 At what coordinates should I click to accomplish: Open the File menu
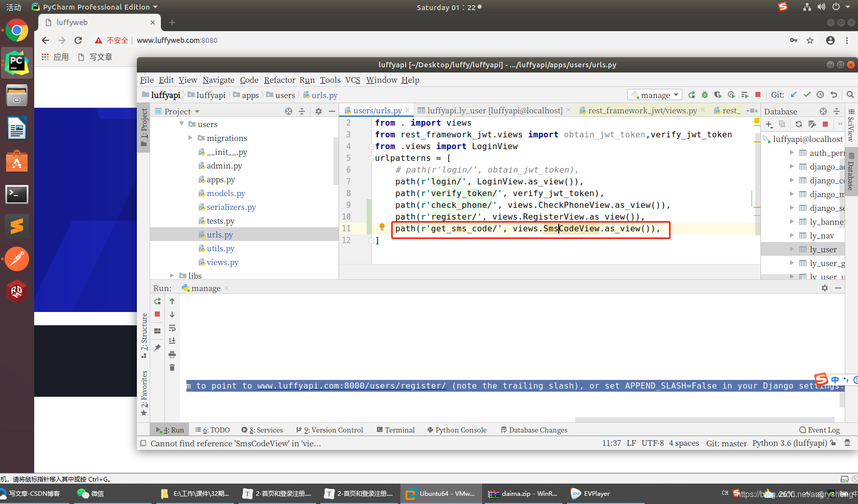pyautogui.click(x=147, y=80)
